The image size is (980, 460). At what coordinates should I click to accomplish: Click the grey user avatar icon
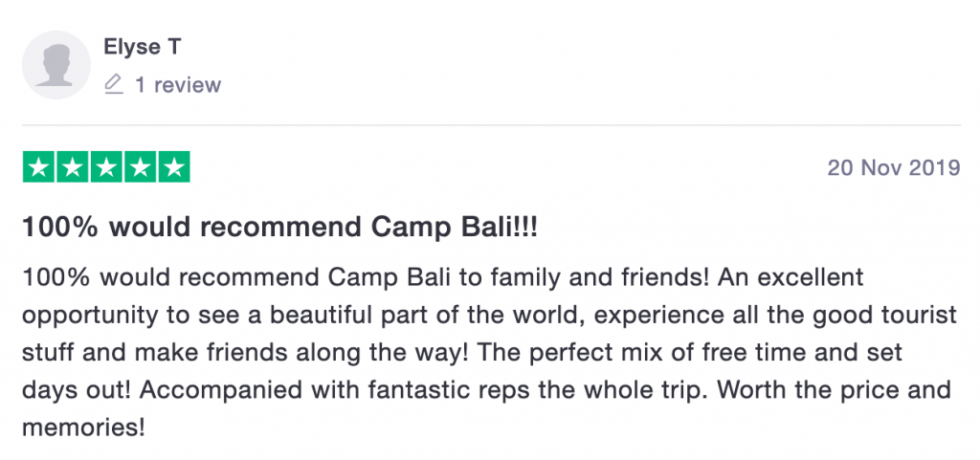56,65
